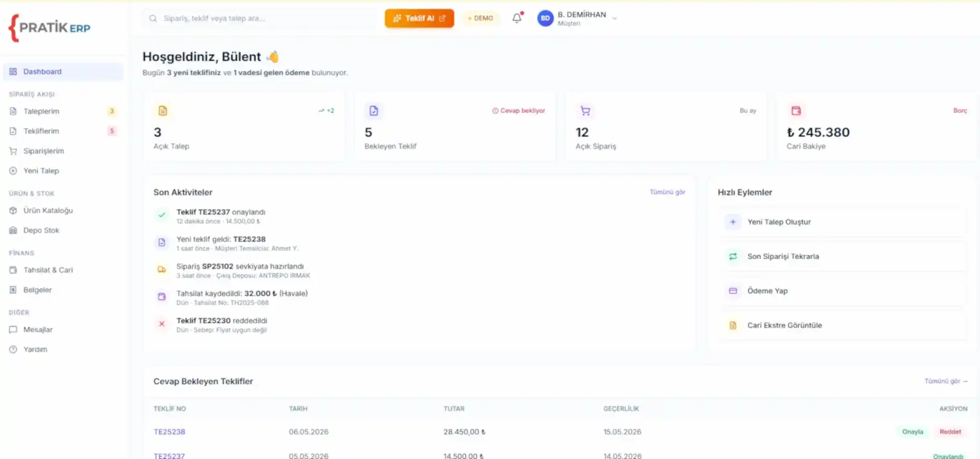The image size is (980, 459).
Task: Click the DEMO badge
Action: pyautogui.click(x=480, y=18)
